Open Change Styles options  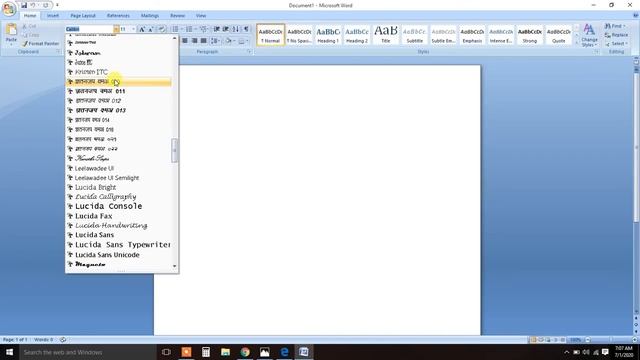(x=589, y=35)
